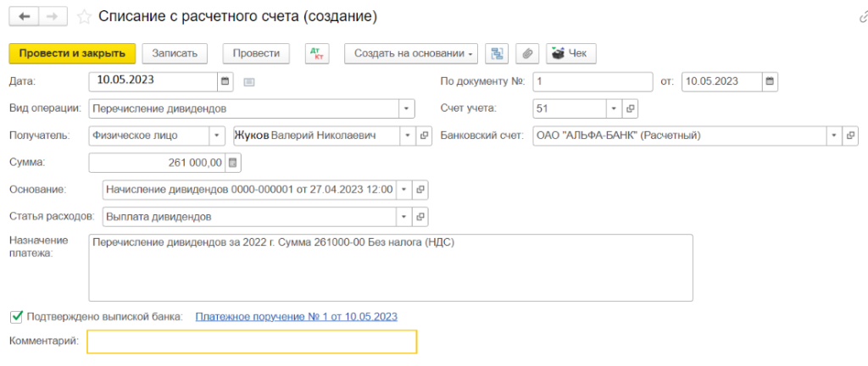Open calendar for the 'от' date field
The width and height of the screenshot is (868, 366).
click(x=770, y=81)
